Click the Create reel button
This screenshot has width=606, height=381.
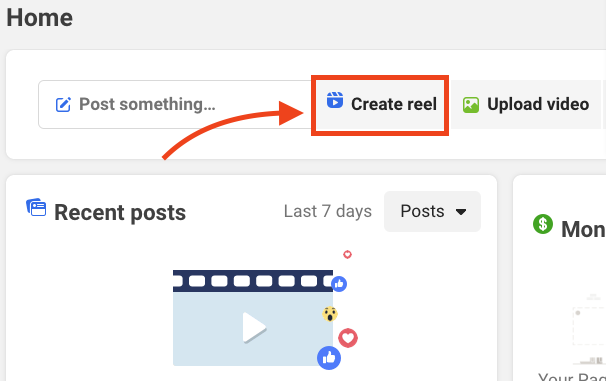click(x=380, y=105)
